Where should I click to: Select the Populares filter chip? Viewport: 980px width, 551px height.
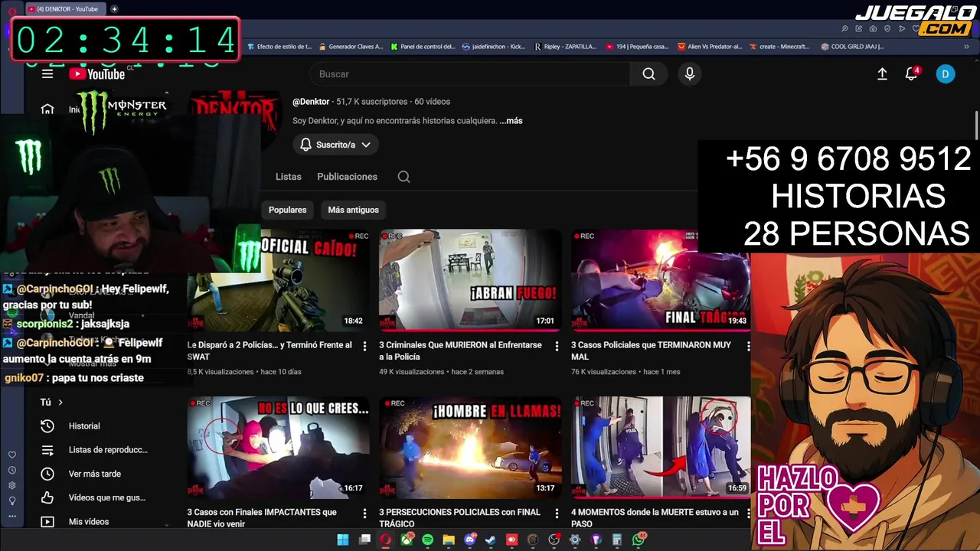tap(287, 210)
